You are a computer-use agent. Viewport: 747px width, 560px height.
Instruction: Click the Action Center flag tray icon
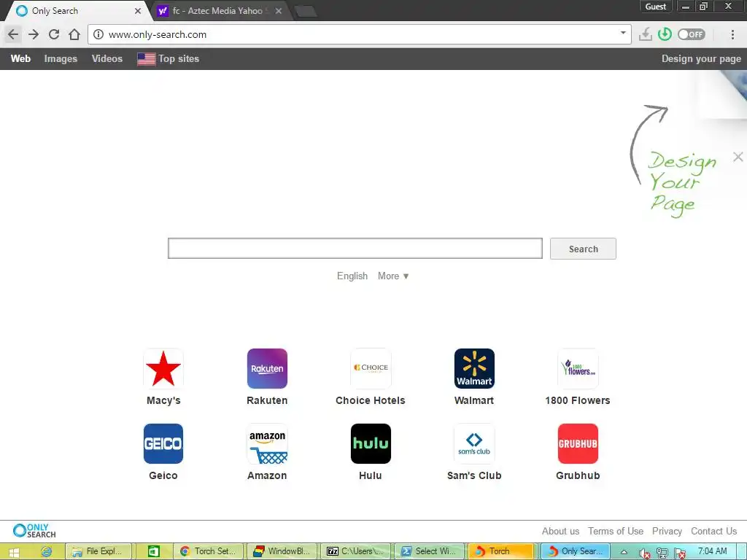(680, 553)
